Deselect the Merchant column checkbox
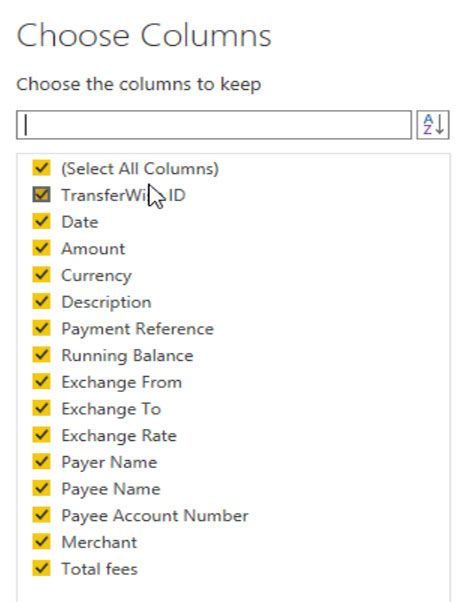This screenshot has width=460, height=602. (41, 542)
